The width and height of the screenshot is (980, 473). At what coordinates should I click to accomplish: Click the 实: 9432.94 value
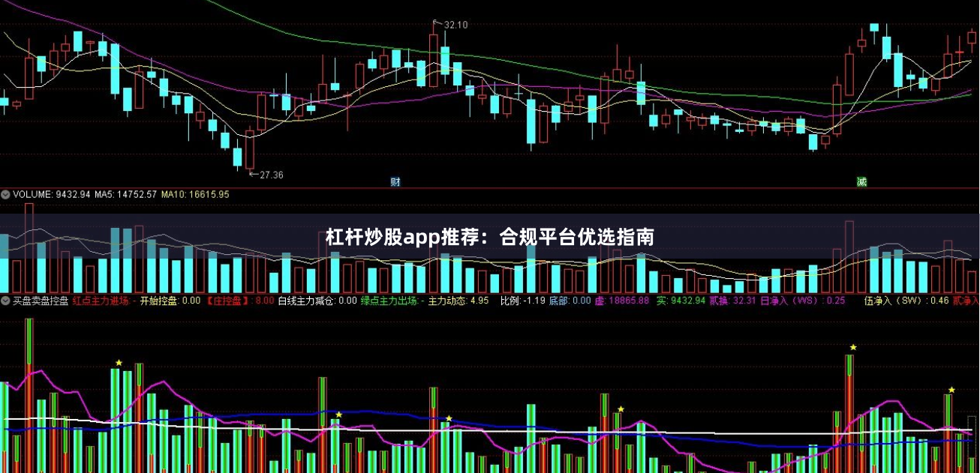(681, 301)
